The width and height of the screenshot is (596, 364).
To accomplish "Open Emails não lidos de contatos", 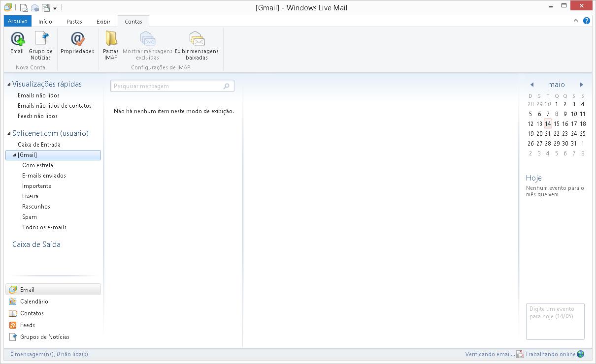I will click(55, 106).
